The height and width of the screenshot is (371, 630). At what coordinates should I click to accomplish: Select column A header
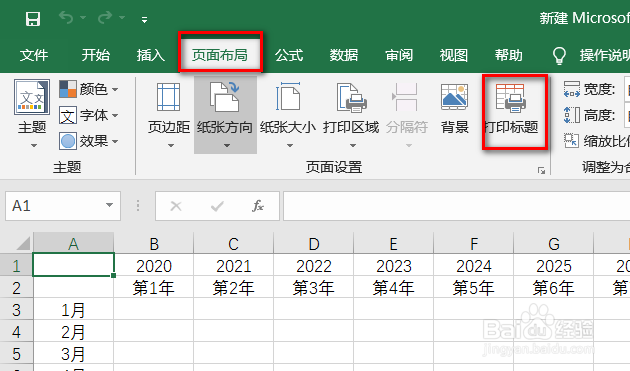[x=73, y=243]
